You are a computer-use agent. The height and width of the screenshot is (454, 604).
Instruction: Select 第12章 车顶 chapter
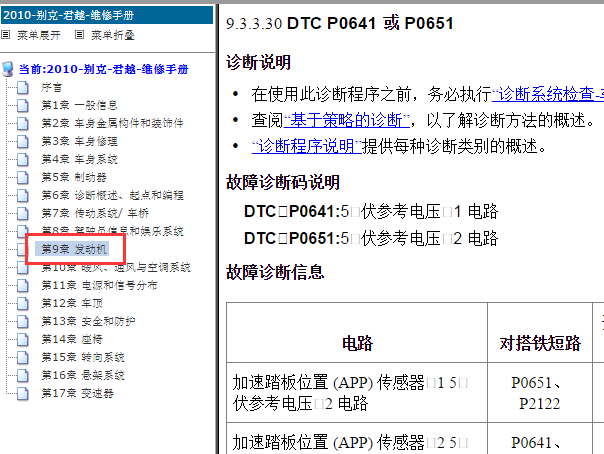tap(72, 303)
